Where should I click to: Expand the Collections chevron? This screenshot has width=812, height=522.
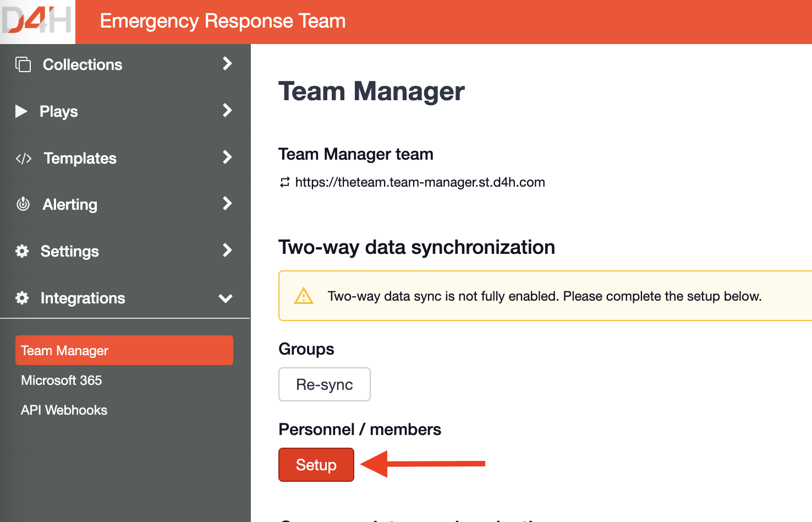(227, 63)
